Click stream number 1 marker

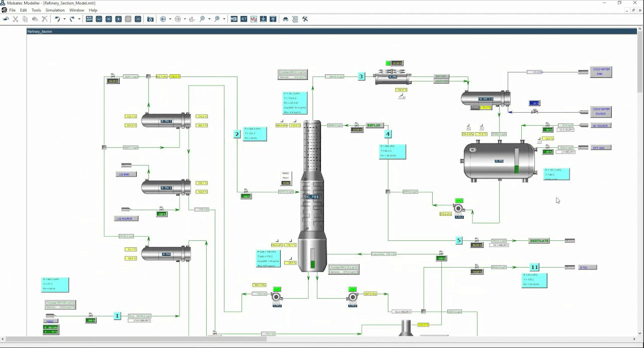pos(117,316)
